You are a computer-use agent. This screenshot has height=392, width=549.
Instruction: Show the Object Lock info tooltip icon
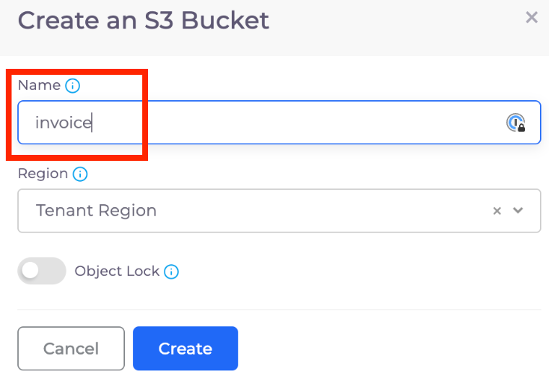171,272
